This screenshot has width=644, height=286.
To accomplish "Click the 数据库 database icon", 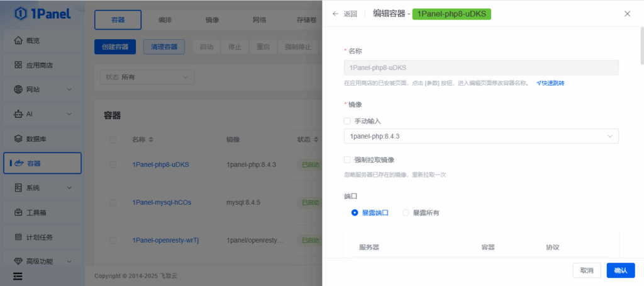I will pos(18,139).
